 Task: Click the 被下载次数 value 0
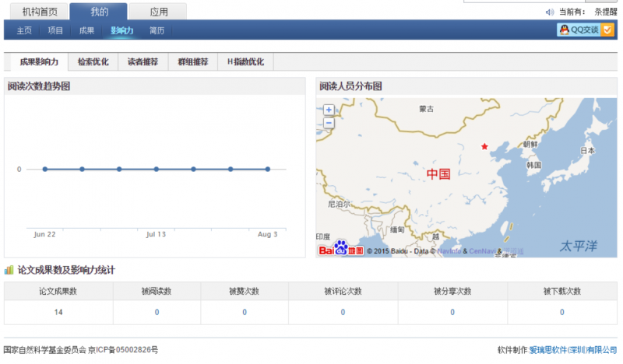(561, 313)
